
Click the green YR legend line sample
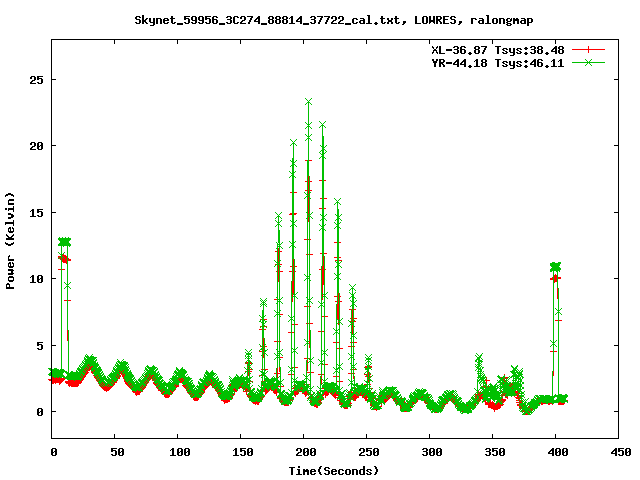point(588,62)
